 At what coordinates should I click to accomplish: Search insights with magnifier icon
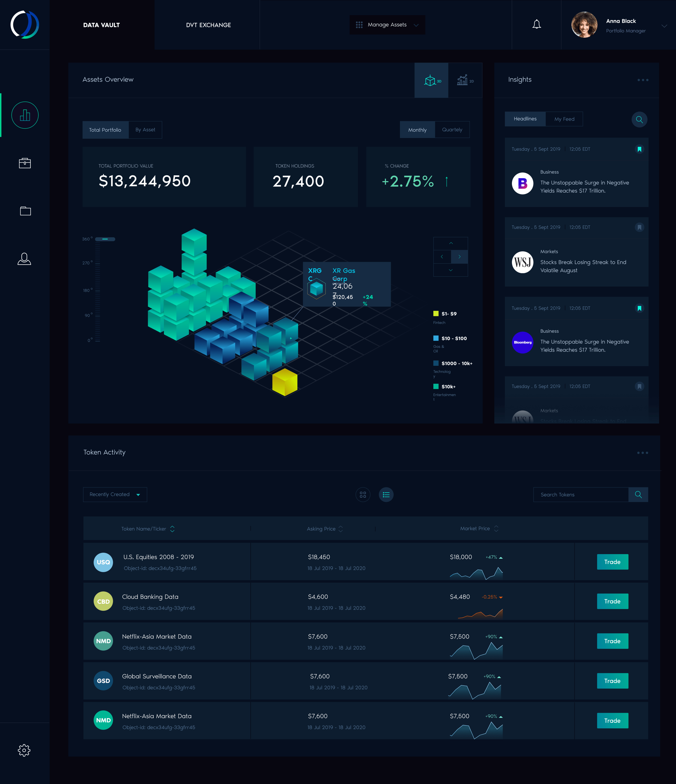(639, 120)
